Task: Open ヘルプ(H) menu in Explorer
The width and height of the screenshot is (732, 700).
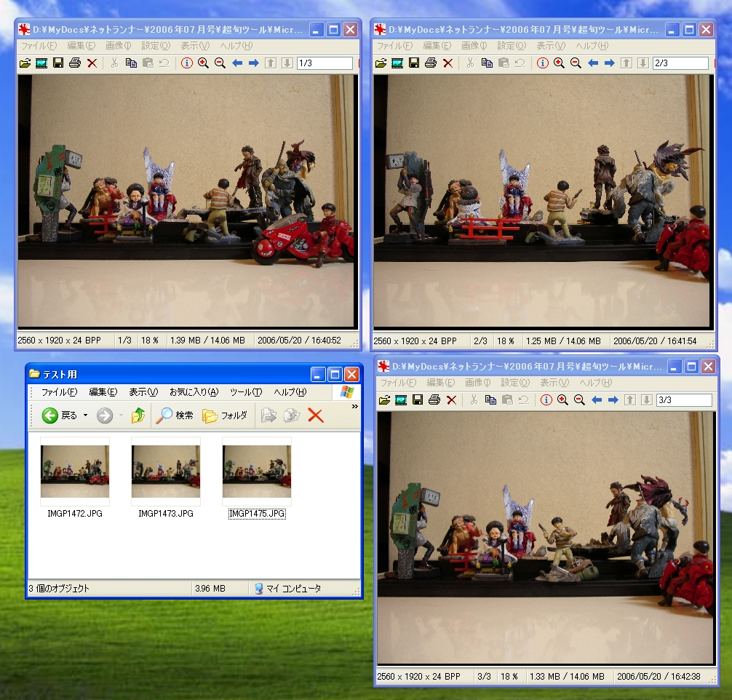Action: click(x=290, y=391)
